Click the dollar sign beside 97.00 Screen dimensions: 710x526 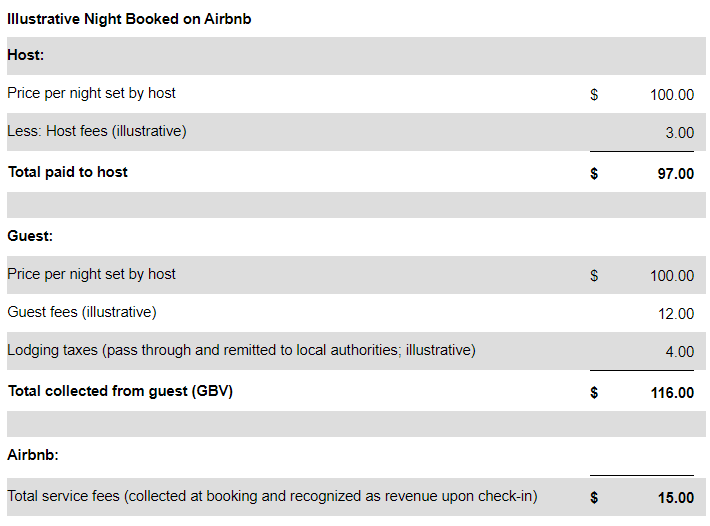(594, 173)
